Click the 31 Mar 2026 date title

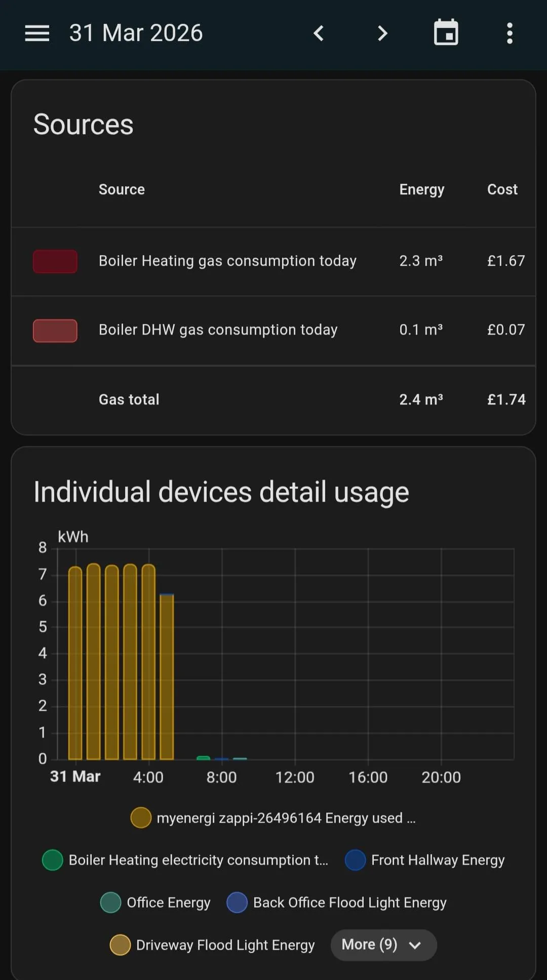click(136, 33)
